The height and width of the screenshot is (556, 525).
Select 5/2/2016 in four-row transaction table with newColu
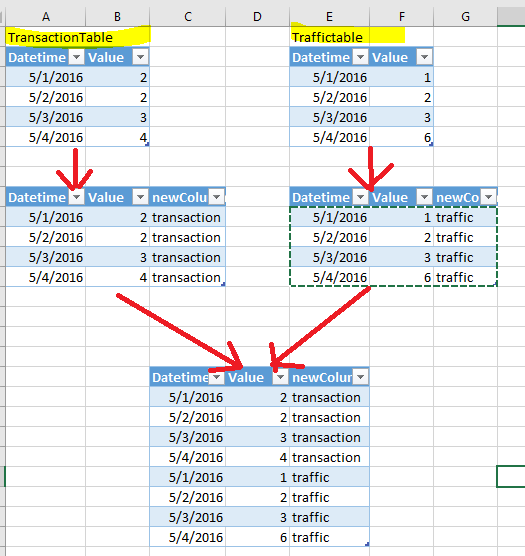click(x=46, y=237)
